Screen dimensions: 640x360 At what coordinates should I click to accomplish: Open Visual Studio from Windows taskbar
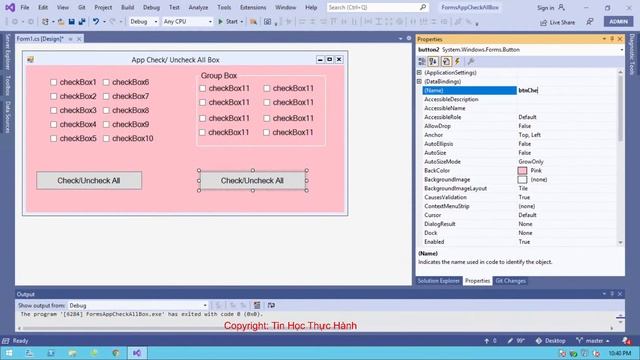(137, 353)
